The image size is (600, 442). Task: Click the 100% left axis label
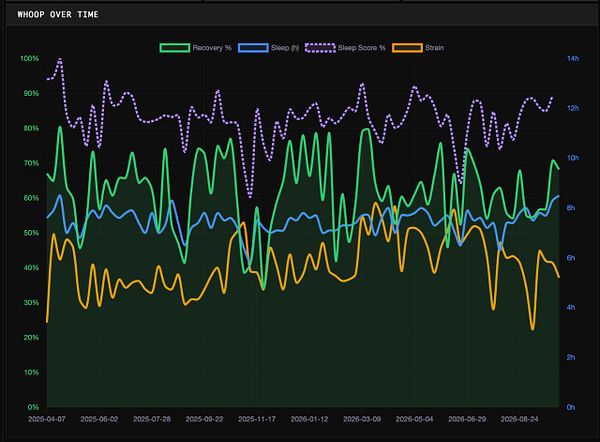click(x=29, y=59)
